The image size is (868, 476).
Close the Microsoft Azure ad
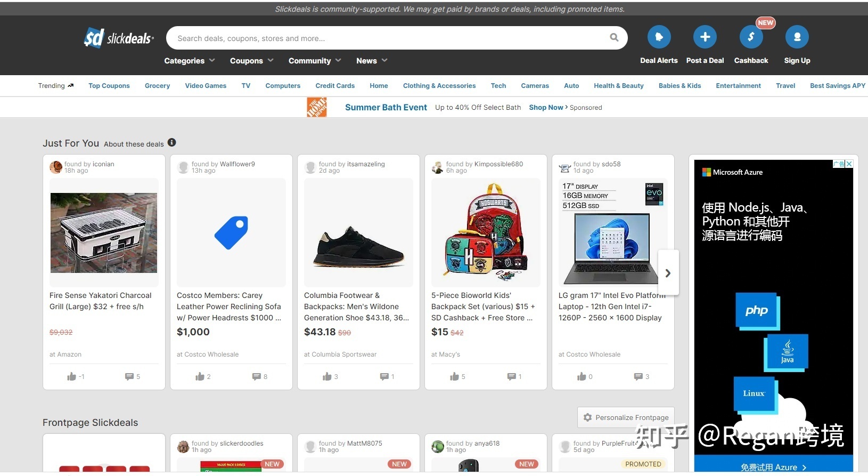[x=849, y=164]
